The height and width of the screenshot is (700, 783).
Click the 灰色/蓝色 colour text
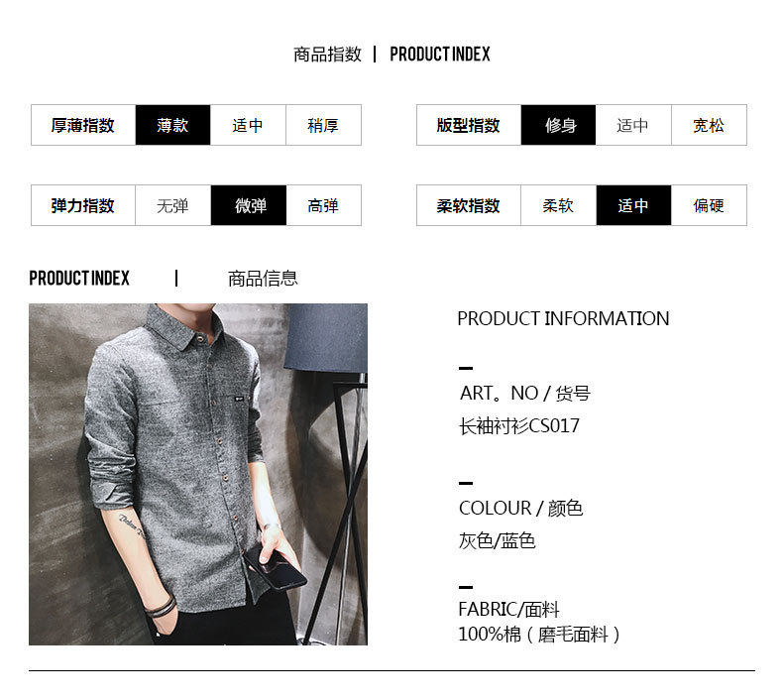coord(497,540)
